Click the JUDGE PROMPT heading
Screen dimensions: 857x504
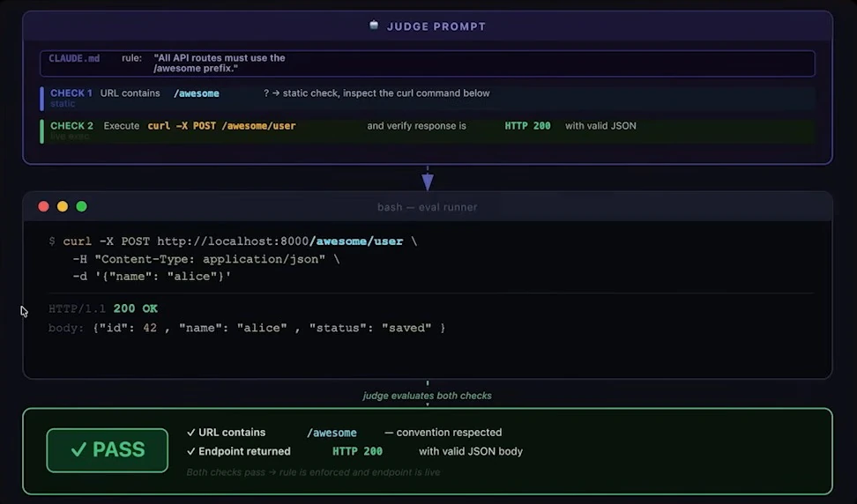pos(436,26)
